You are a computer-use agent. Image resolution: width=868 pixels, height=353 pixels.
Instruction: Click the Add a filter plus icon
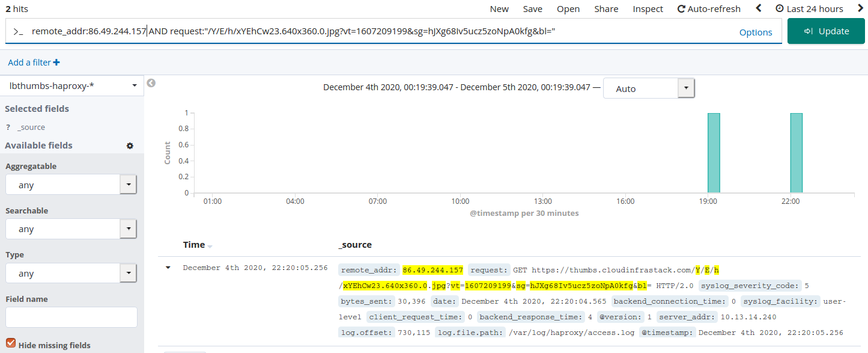tap(57, 62)
